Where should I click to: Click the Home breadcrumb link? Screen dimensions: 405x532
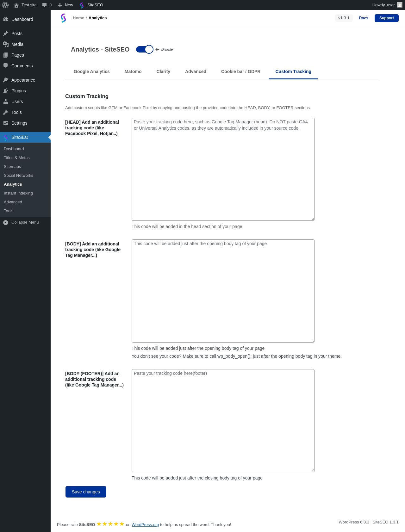coord(78,18)
